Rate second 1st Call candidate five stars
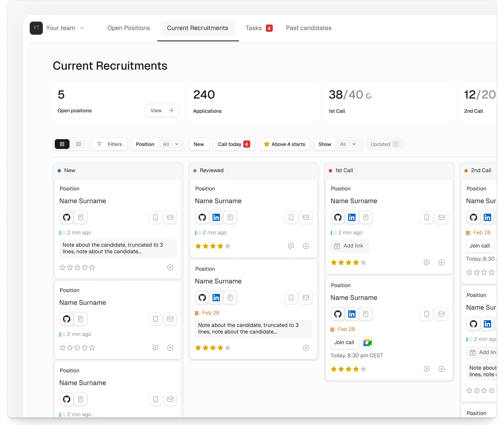The height and width of the screenshot is (425, 504). pyautogui.click(x=363, y=369)
